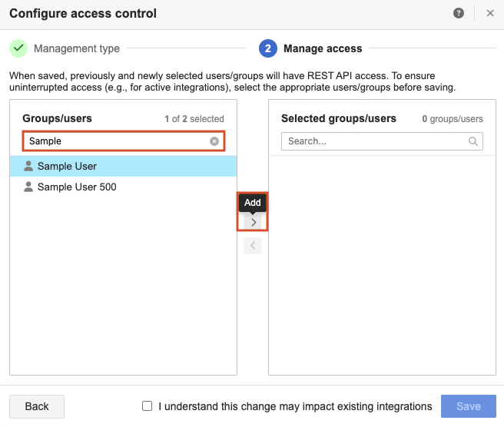Remove user with the left arrow button
Image resolution: width=504 pixels, height=427 pixels.
pyautogui.click(x=253, y=246)
